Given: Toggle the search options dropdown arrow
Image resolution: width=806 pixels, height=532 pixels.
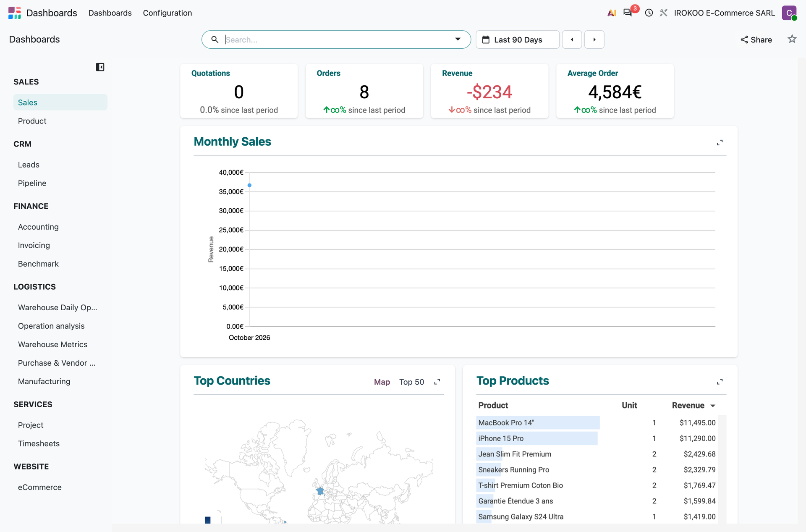Looking at the screenshot, I should (x=458, y=39).
